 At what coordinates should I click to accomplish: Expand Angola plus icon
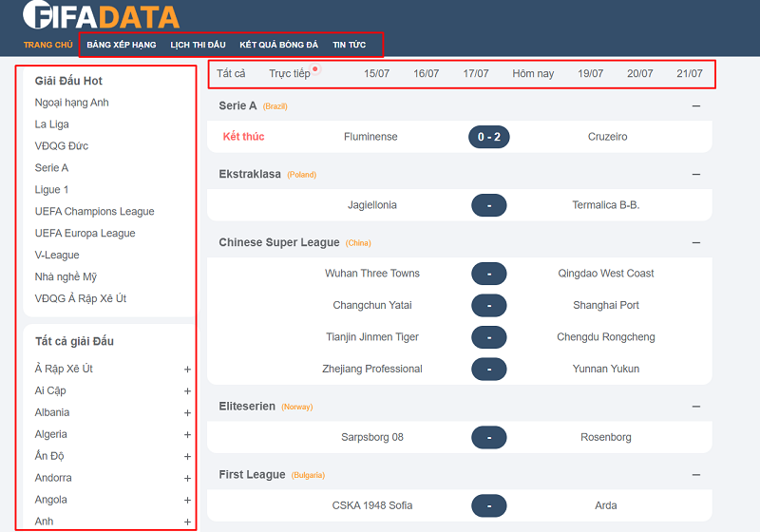pyautogui.click(x=187, y=500)
